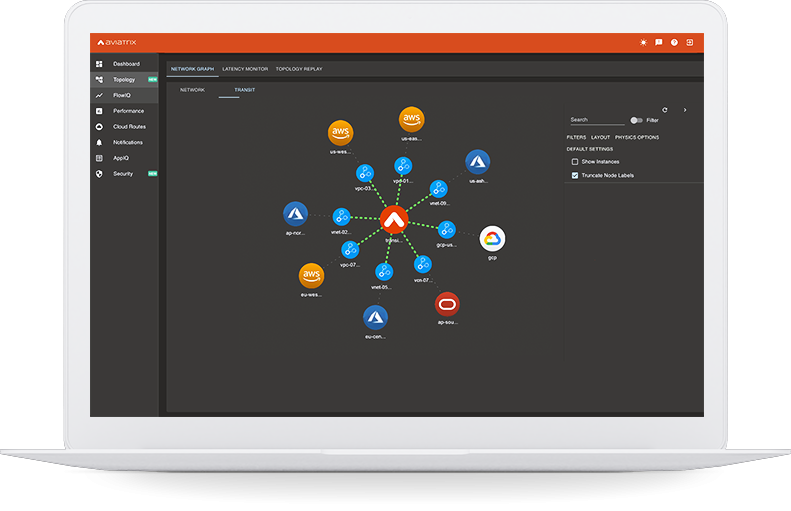This screenshot has width=791, height=511.
Task: Uncheck Truncate Node Labels checkbox
Action: coord(575,176)
